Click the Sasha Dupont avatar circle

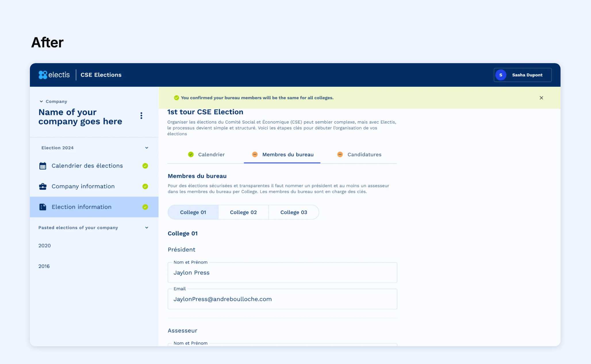pos(501,75)
